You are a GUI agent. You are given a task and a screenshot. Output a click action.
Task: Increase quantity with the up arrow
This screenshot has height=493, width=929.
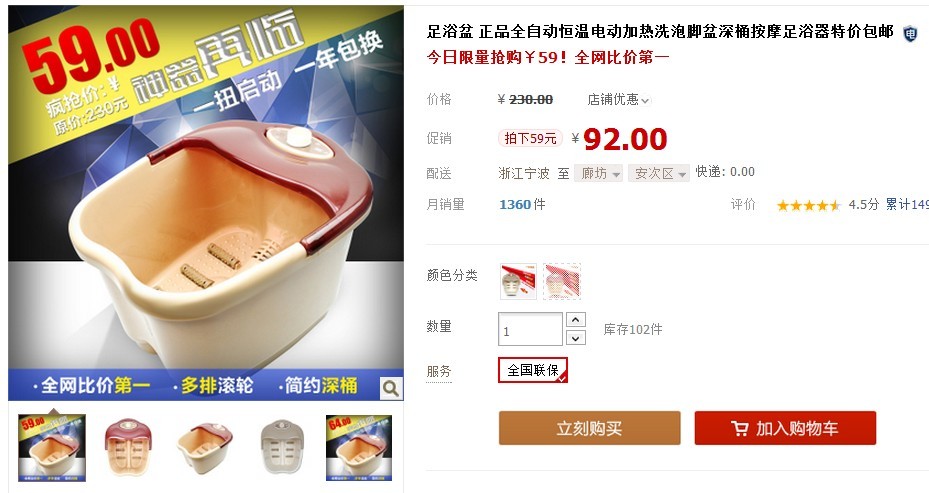coord(575,319)
